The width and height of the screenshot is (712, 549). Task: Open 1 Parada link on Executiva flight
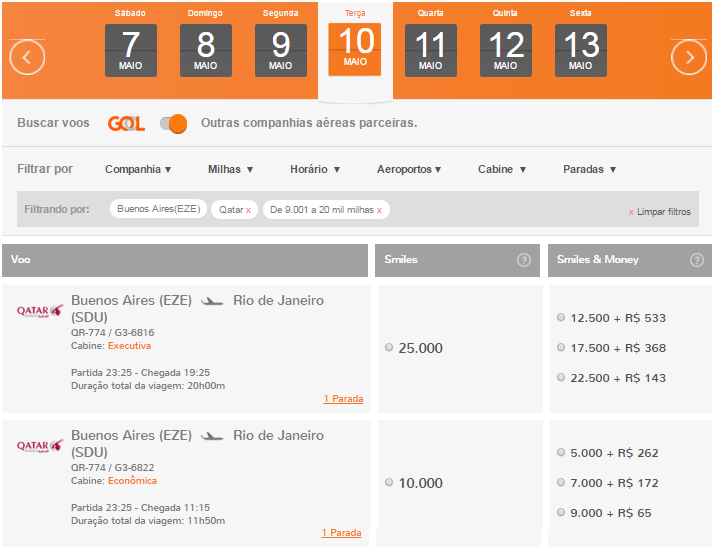pyautogui.click(x=343, y=399)
